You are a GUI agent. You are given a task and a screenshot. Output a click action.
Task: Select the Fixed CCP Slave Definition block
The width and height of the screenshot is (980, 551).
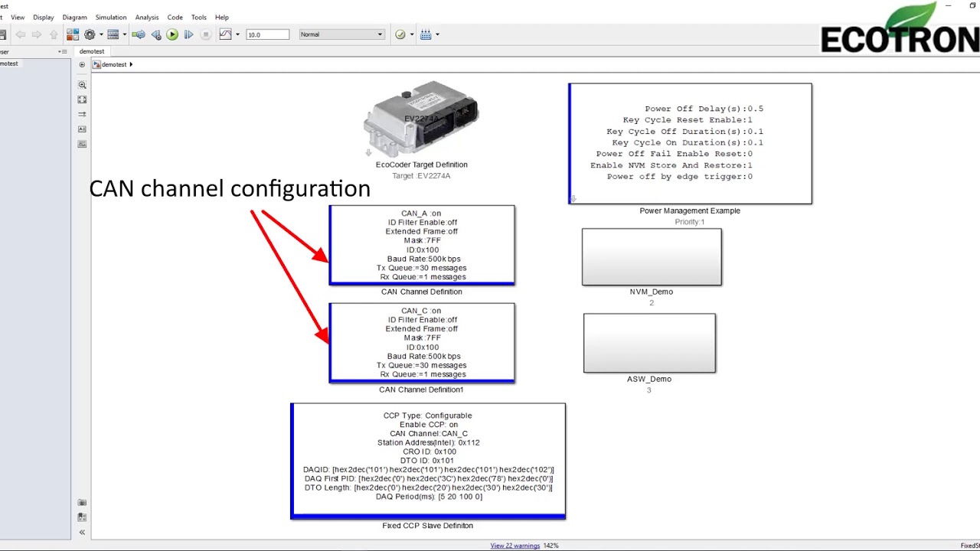(428, 461)
